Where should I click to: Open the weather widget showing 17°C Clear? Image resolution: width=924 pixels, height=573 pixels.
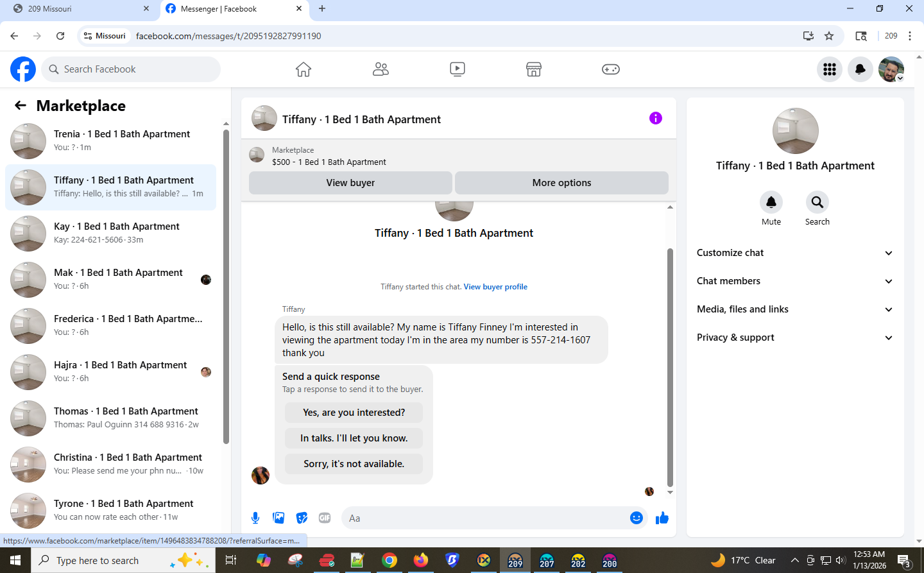click(744, 560)
